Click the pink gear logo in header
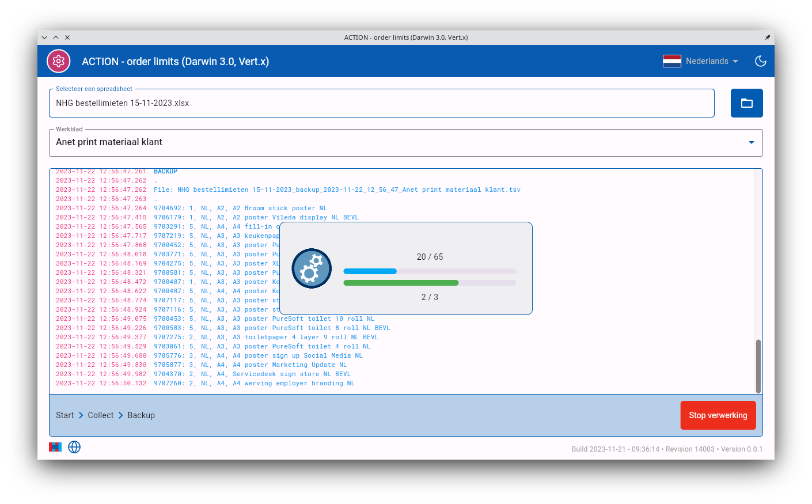The height and width of the screenshot is (504, 812). pos(58,61)
